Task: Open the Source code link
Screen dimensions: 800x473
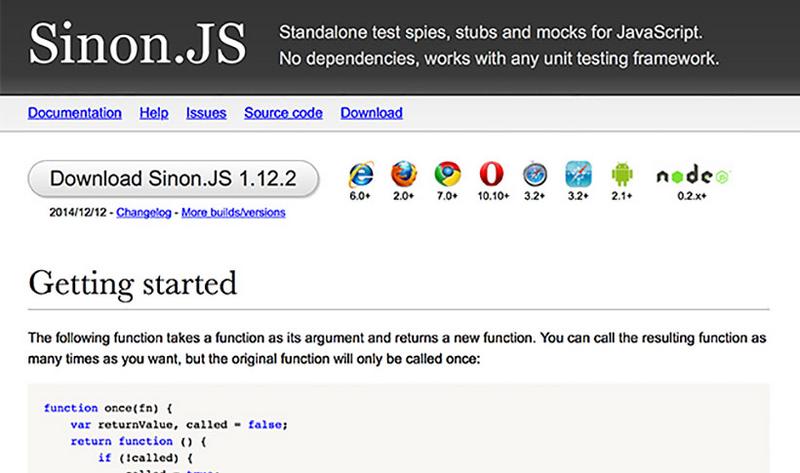Action: [x=283, y=113]
